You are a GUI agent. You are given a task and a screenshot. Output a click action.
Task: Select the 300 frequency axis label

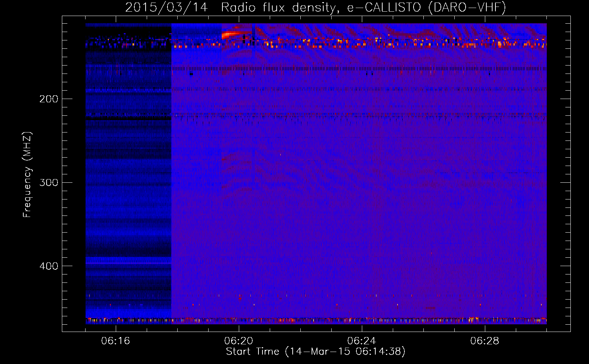49,182
